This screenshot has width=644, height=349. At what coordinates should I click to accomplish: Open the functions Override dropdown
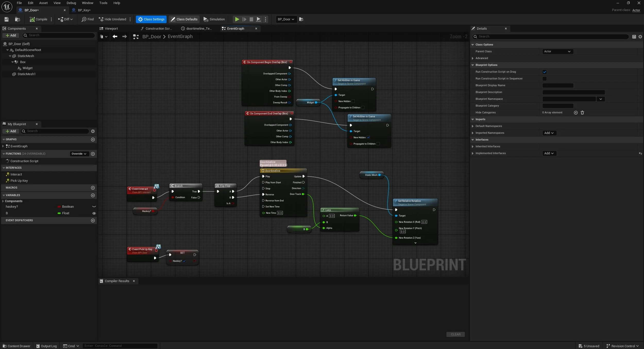click(x=79, y=154)
